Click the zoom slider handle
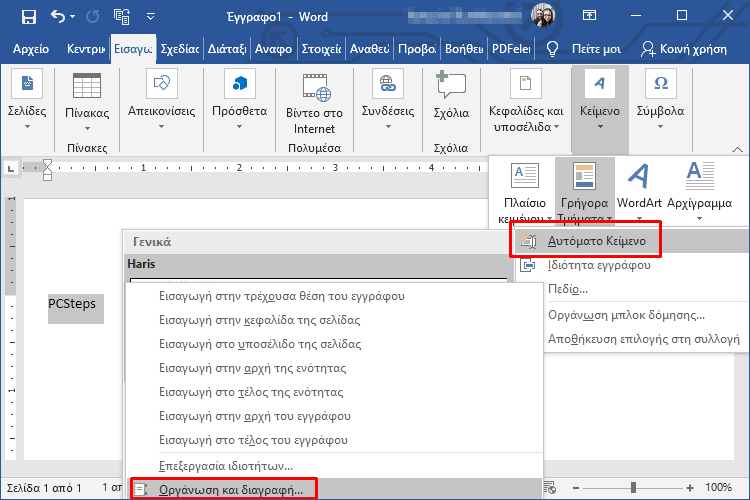 click(633, 488)
